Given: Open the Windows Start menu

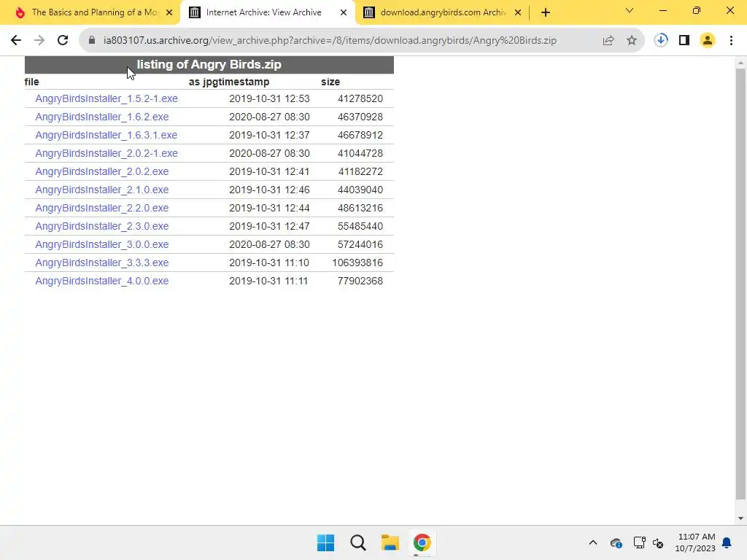Looking at the screenshot, I should coord(326,542).
